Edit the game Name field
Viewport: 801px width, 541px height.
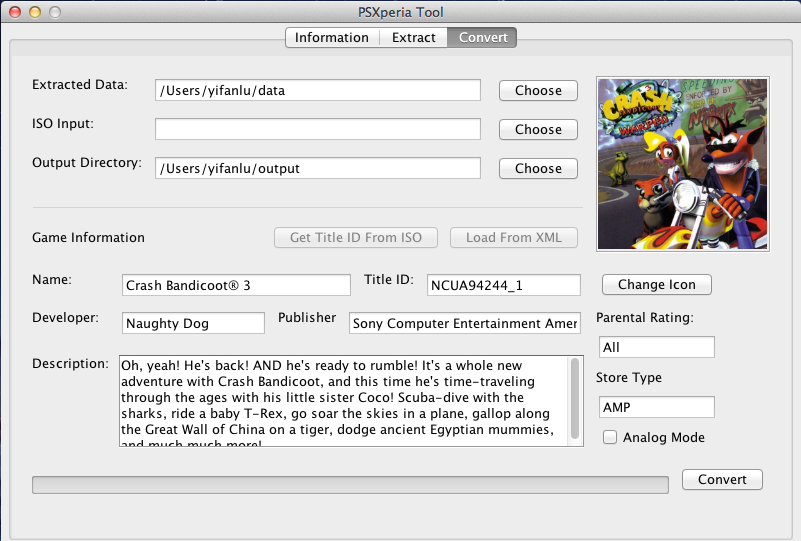(236, 285)
